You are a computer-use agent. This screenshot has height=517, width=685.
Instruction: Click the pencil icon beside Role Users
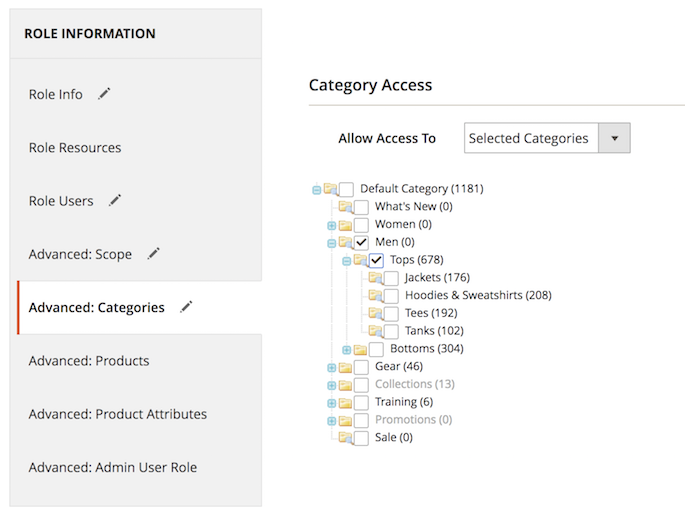[115, 200]
